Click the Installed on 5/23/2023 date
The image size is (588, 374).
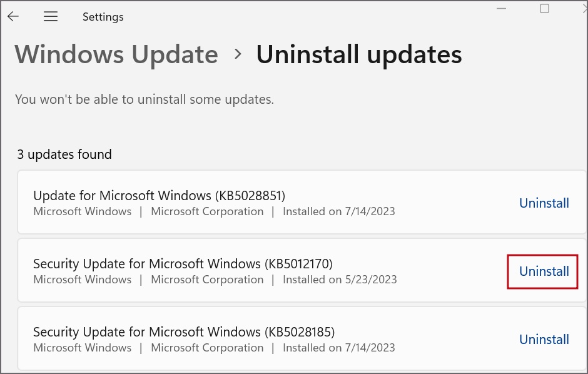340,280
